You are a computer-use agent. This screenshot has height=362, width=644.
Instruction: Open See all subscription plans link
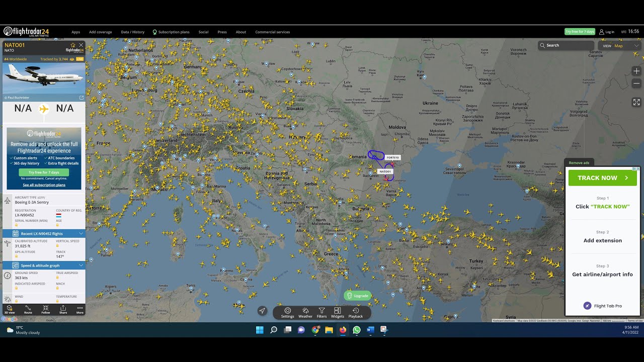pos(44,185)
